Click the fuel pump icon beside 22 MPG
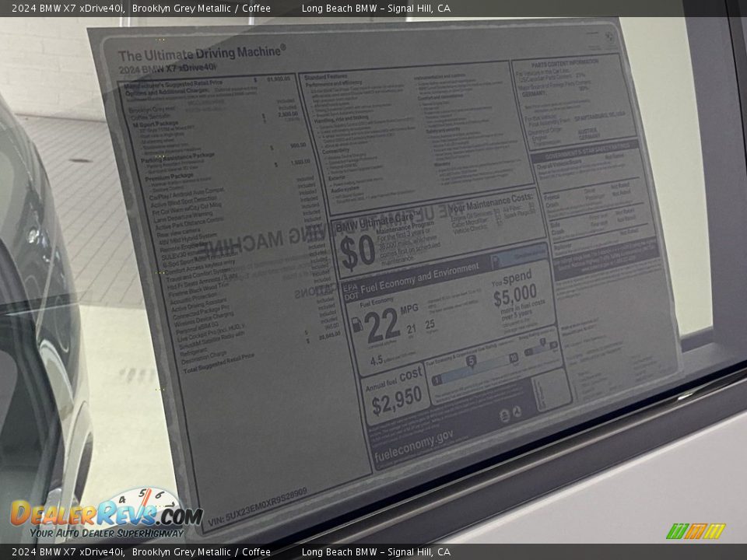Viewport: 747px width, 560px height. 356,325
